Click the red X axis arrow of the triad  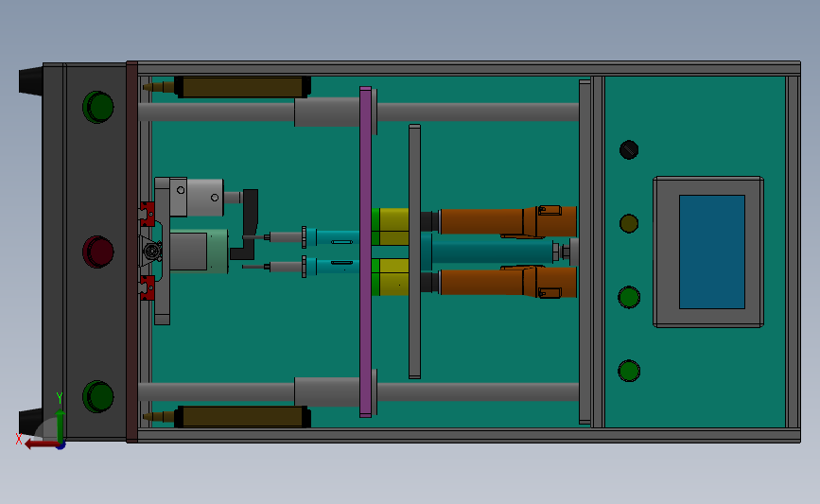[41, 444]
